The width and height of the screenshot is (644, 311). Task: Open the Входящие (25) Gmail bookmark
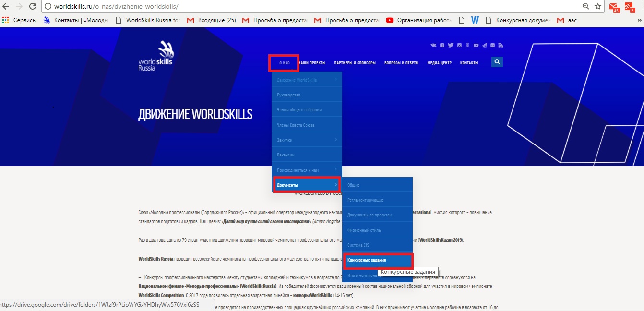click(x=212, y=20)
